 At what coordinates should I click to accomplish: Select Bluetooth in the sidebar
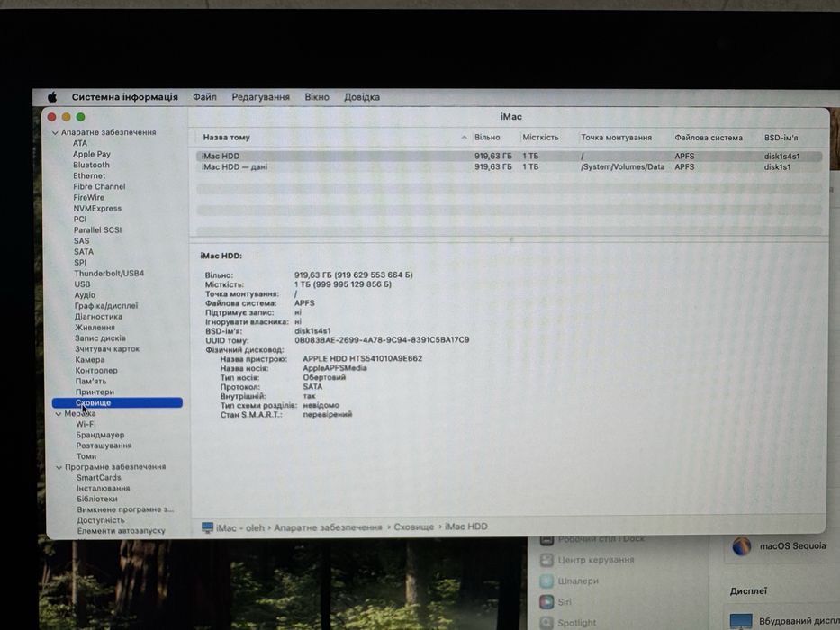click(91, 165)
